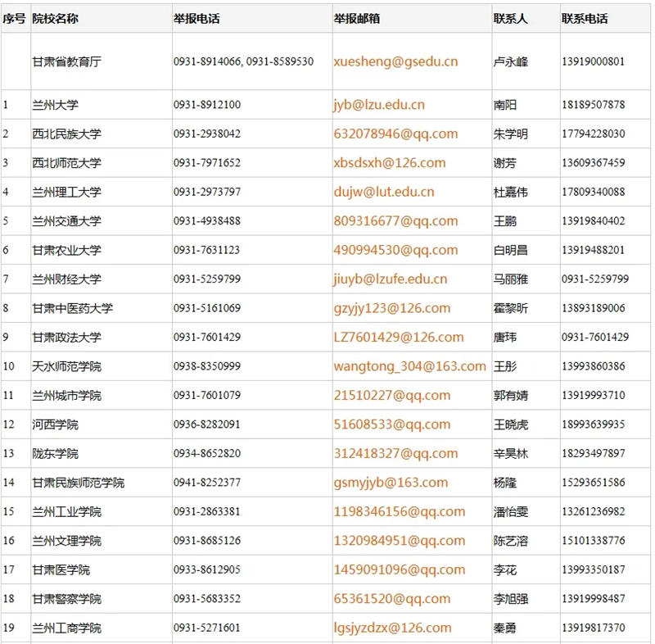Open LZ7601429@126.com email link
This screenshot has height=644, width=655.
pos(399,338)
